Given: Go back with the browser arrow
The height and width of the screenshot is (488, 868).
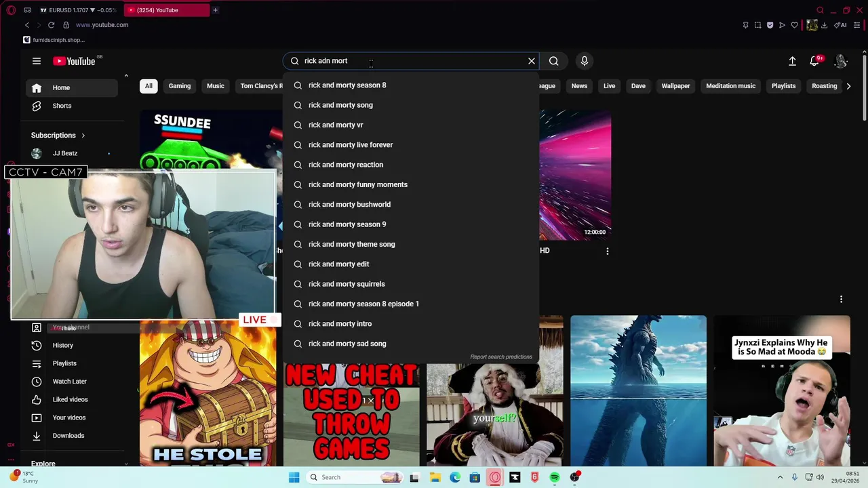Looking at the screenshot, I should pyautogui.click(x=27, y=25).
